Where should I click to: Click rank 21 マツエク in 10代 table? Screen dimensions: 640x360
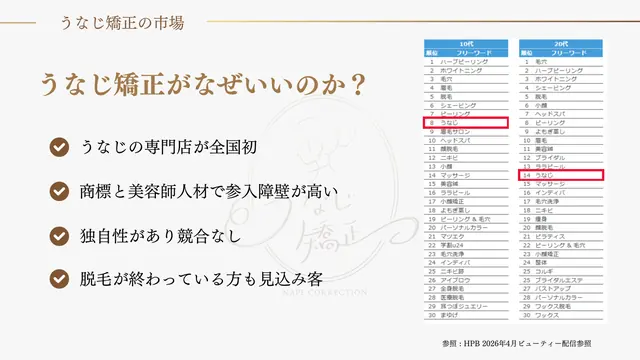pyautogui.click(x=466, y=236)
